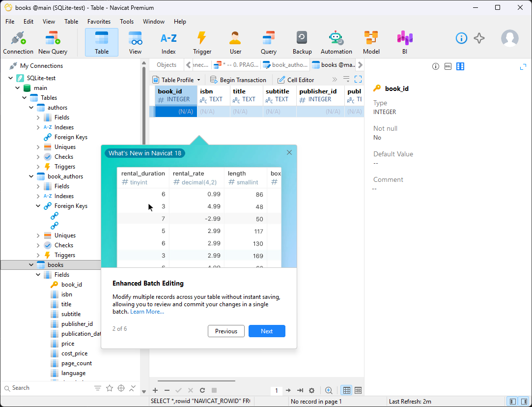The image size is (532, 407).
Task: Switch to the book_autho... tab
Action: pyautogui.click(x=286, y=65)
